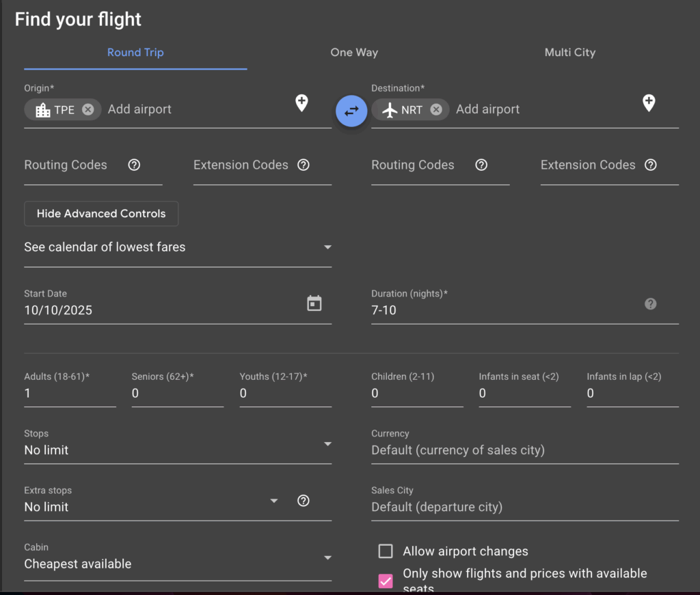
Task: Click the Extra stops help icon
Action: [x=304, y=501]
